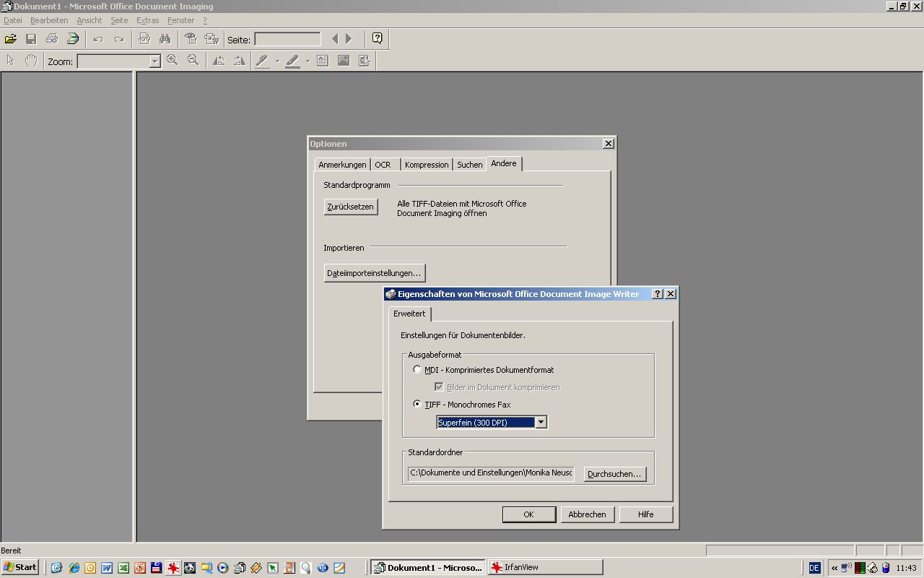Click the Seite page number field
Screen dimensions: 924x578
point(287,39)
